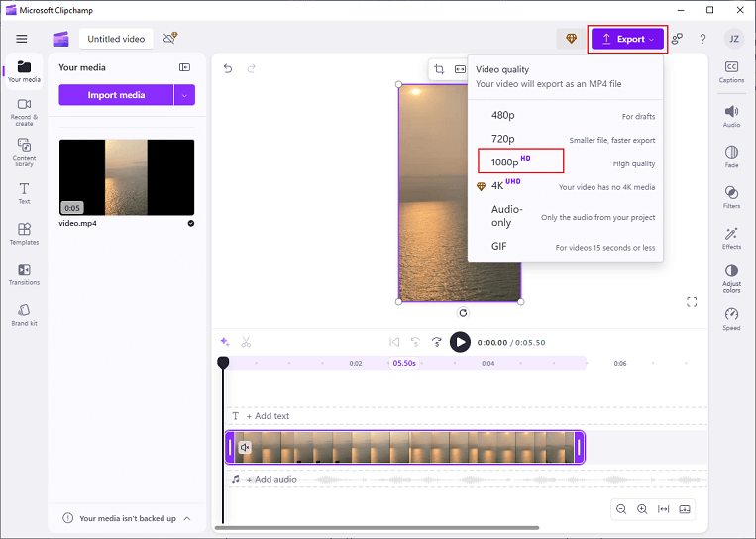Open the JZ account avatar
Image resolution: width=756 pixels, height=539 pixels.
pos(734,39)
